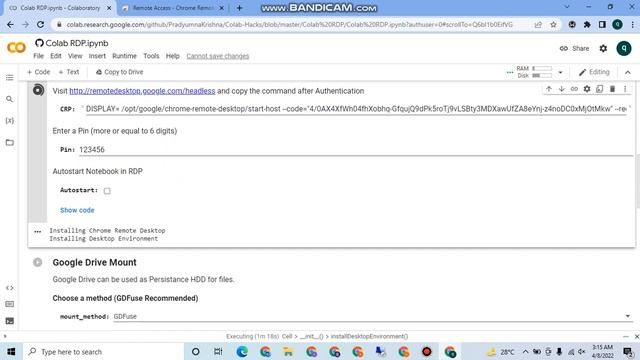This screenshot has height=360, width=640.
Task: Go back in the browser
Action: (10, 24)
